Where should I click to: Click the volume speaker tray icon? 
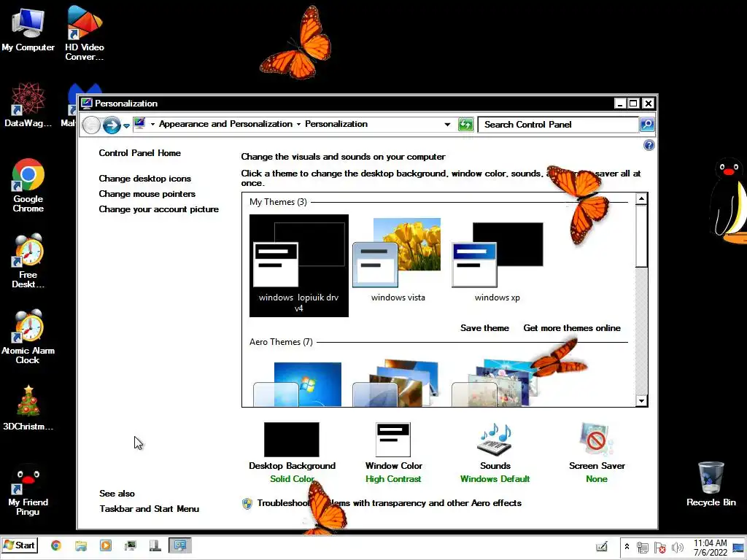click(677, 548)
